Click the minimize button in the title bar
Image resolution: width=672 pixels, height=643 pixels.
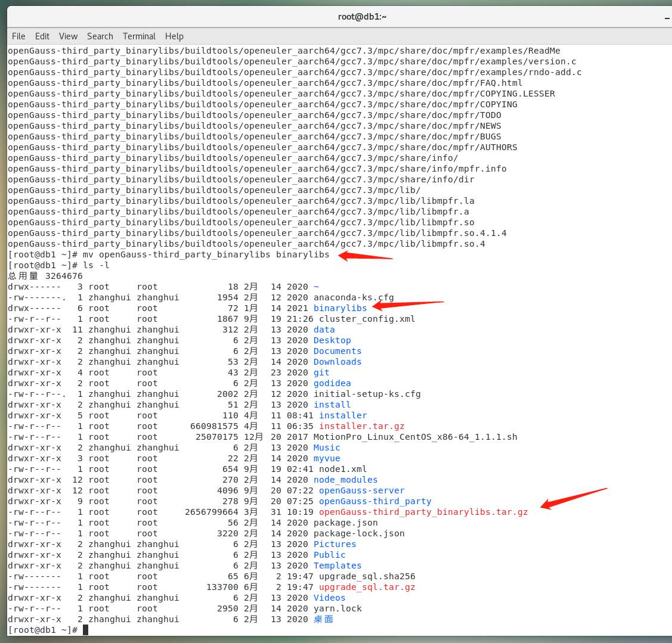[667, 18]
